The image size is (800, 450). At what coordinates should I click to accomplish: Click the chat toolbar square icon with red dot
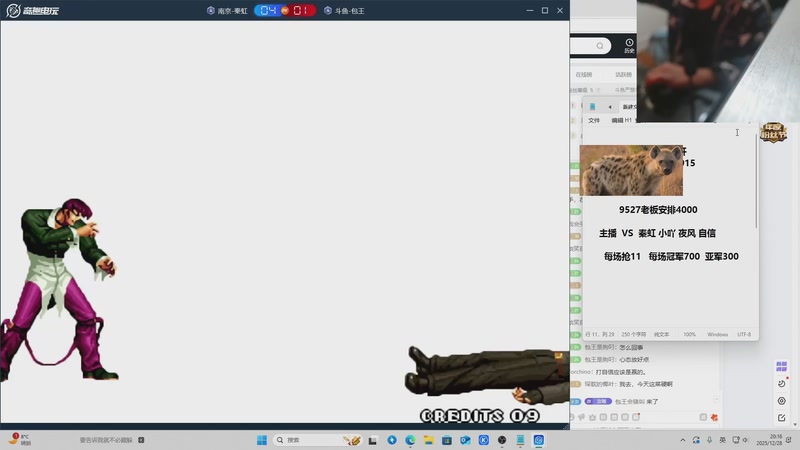click(x=636, y=417)
